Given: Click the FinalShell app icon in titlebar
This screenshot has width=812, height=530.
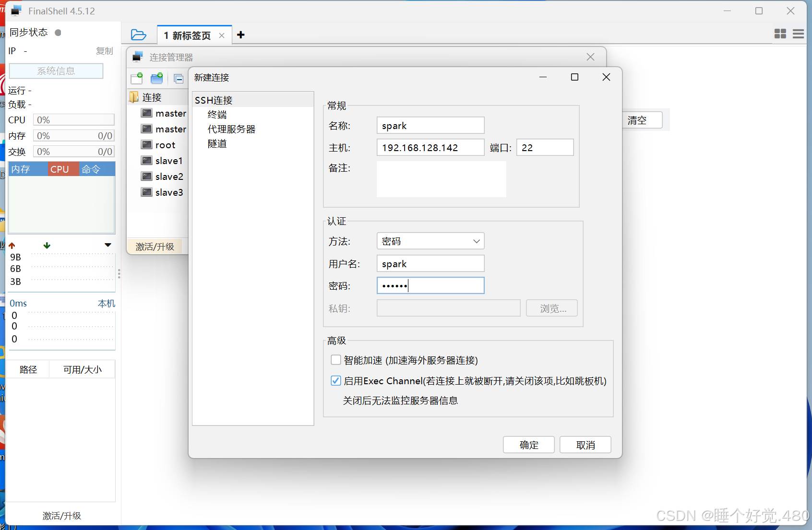Looking at the screenshot, I should coord(16,11).
